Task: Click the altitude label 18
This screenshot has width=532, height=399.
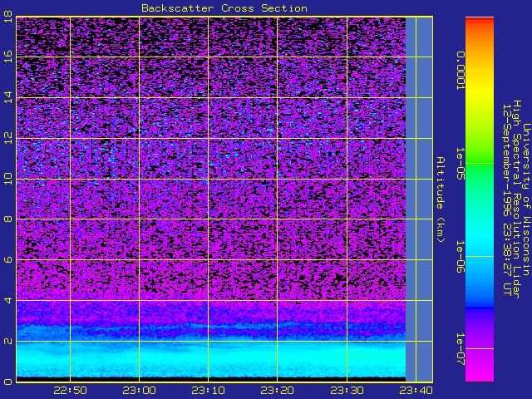Action: click(x=8, y=17)
